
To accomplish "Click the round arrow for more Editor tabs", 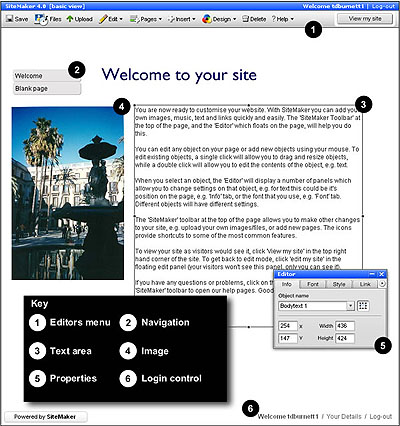I will click(383, 284).
